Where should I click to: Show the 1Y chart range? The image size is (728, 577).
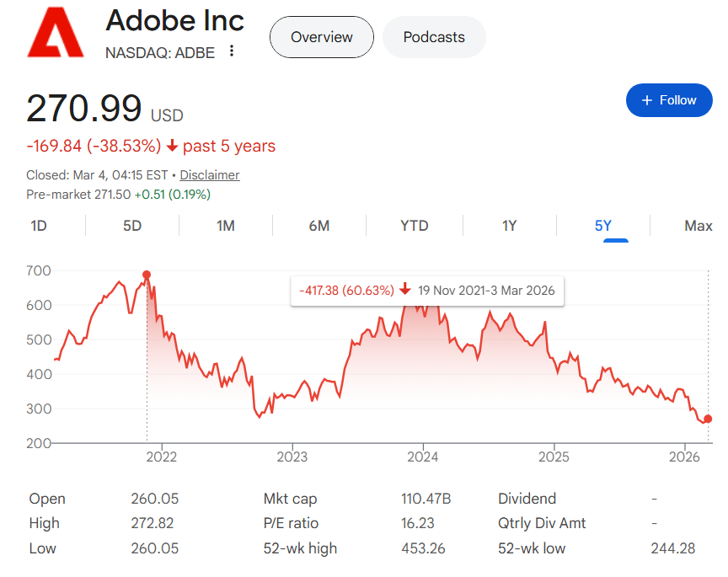(x=509, y=226)
